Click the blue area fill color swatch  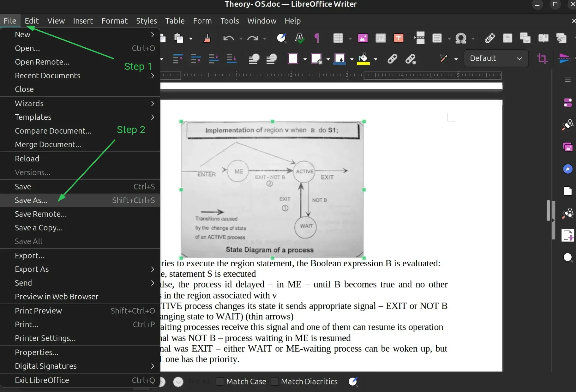tap(339, 59)
